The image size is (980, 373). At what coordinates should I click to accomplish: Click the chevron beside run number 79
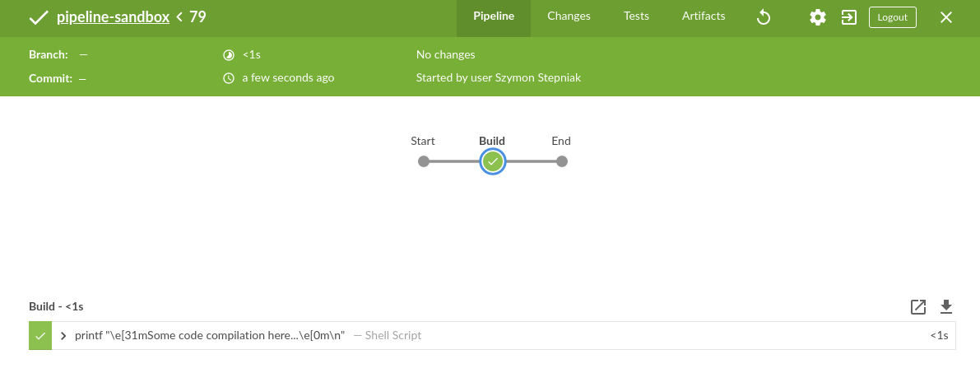[179, 17]
